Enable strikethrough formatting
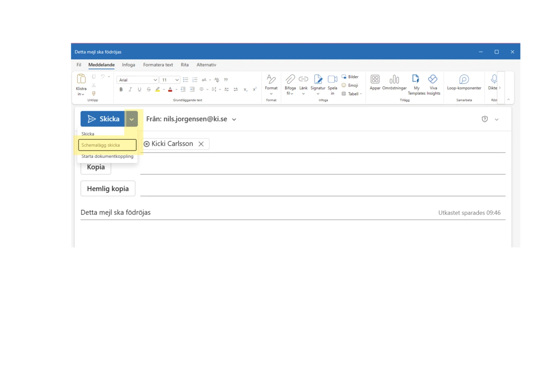The height and width of the screenshot is (392, 555). tap(148, 89)
